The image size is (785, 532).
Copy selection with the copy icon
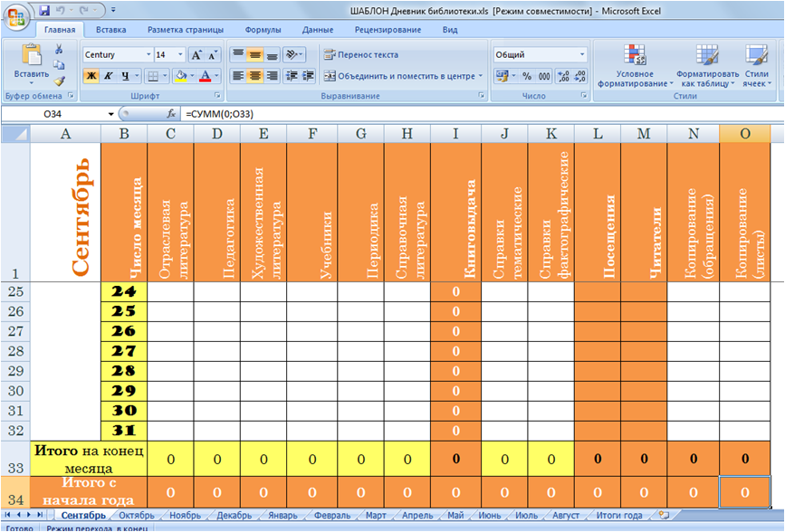point(59,65)
